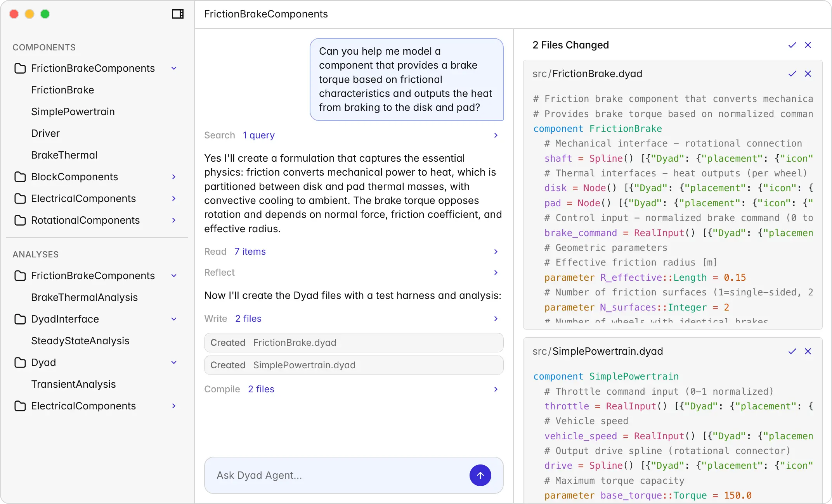This screenshot has height=504, width=832.
Task: Open the SteadyStateAnalysis item
Action: pyautogui.click(x=80, y=341)
